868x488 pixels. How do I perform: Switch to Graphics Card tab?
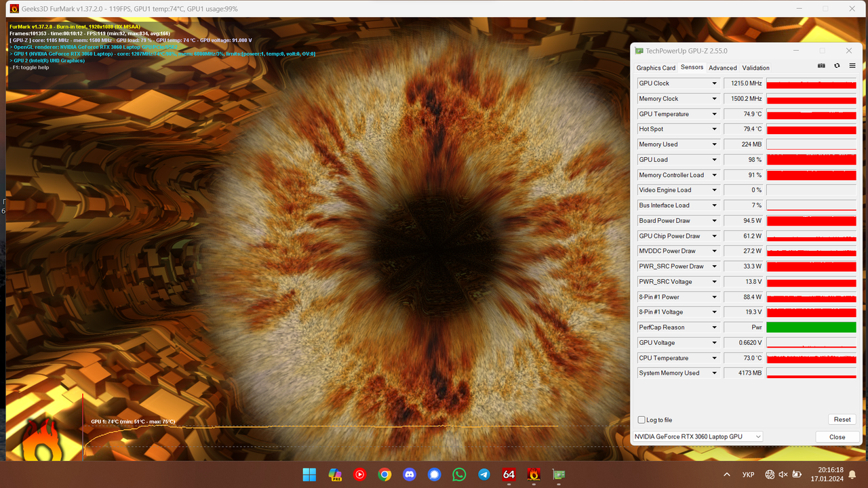coord(656,68)
